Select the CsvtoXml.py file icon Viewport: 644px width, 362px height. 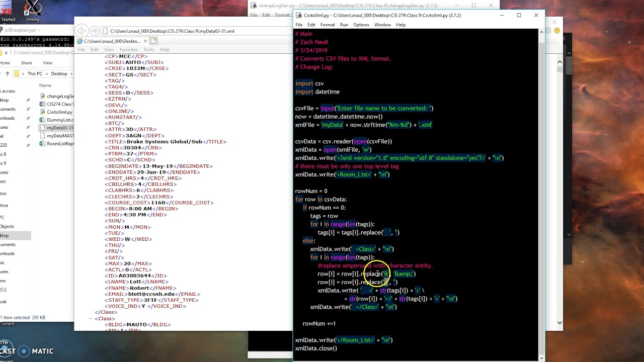click(43, 112)
